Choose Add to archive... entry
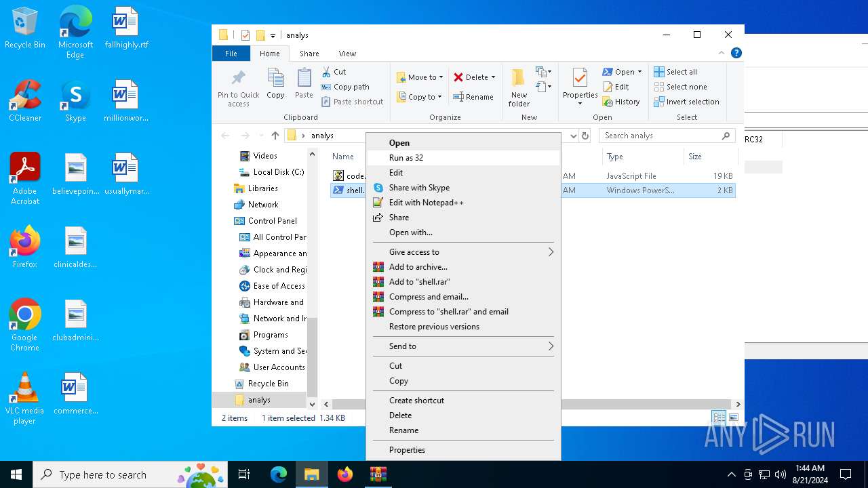Screen dimensions: 868x488 click(x=463, y=266)
